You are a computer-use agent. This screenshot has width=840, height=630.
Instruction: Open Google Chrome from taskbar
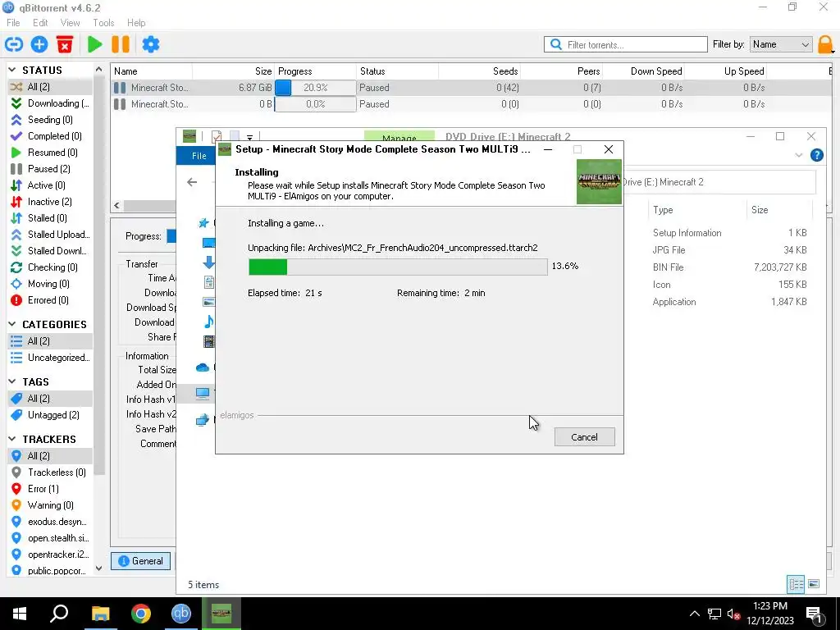click(x=141, y=614)
